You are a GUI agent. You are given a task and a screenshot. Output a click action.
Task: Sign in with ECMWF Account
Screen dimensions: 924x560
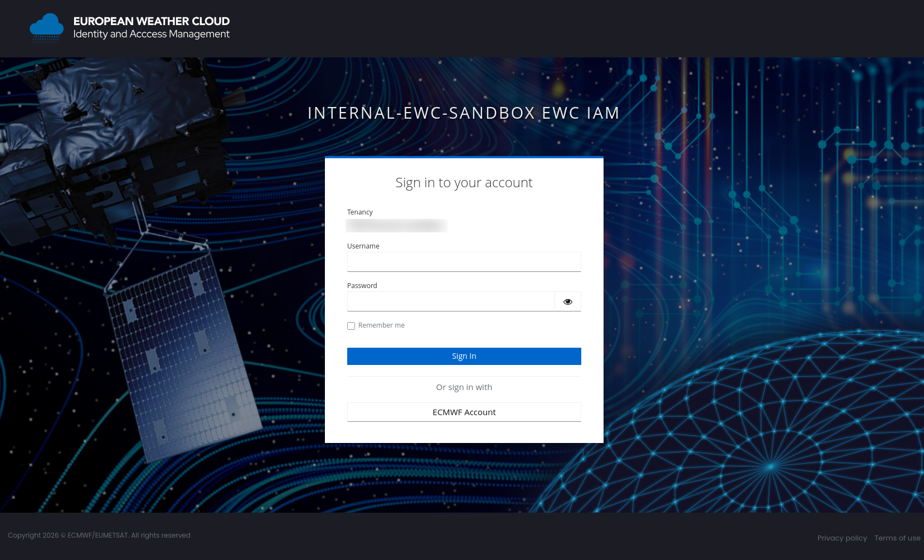[464, 412]
